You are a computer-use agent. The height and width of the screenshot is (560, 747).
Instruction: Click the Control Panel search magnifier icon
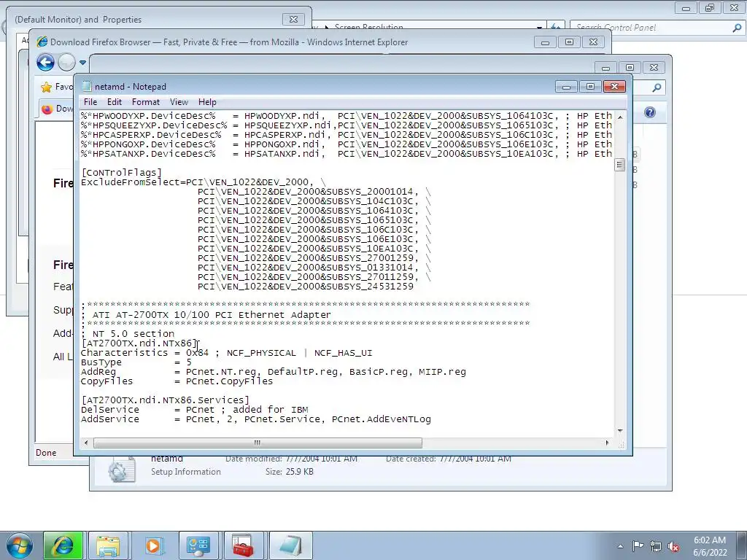point(737,28)
